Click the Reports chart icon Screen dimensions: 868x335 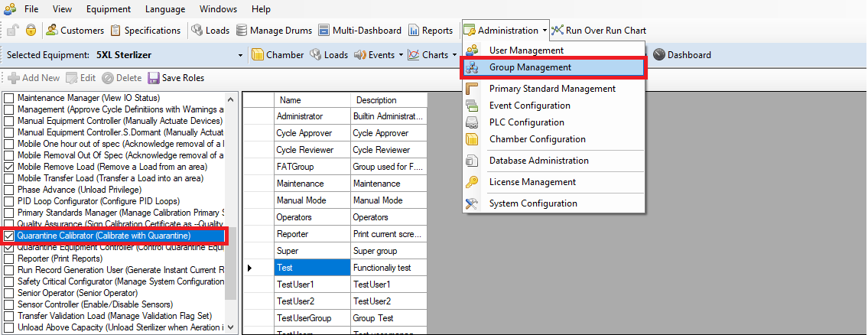pyautogui.click(x=414, y=31)
